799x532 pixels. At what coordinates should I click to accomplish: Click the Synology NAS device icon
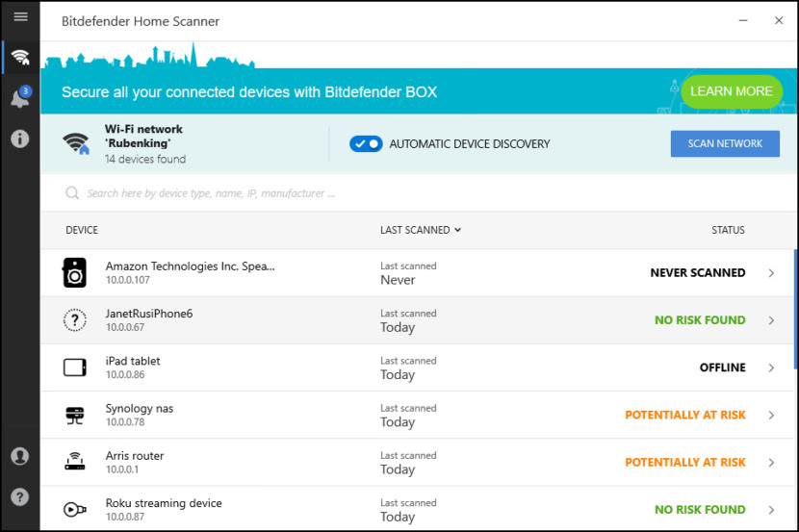tap(74, 416)
